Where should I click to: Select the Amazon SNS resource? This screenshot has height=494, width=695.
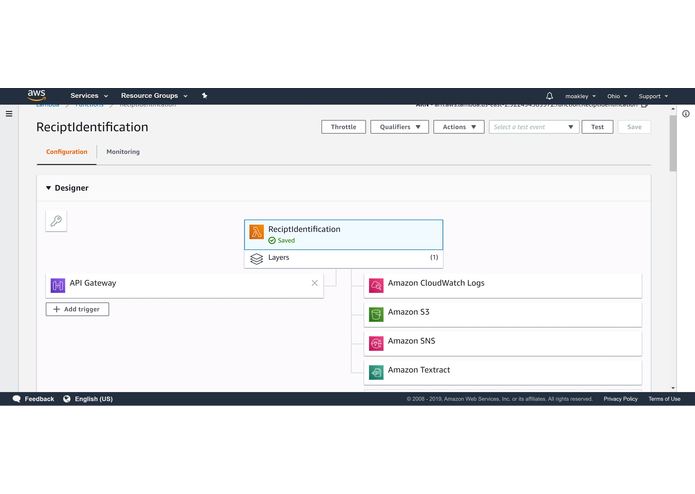503,343
